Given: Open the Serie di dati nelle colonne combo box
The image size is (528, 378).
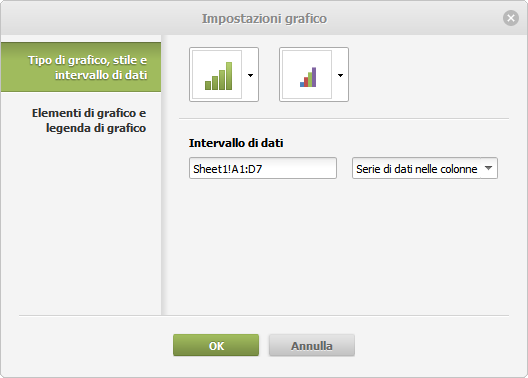Looking at the screenshot, I should pyautogui.click(x=425, y=168).
